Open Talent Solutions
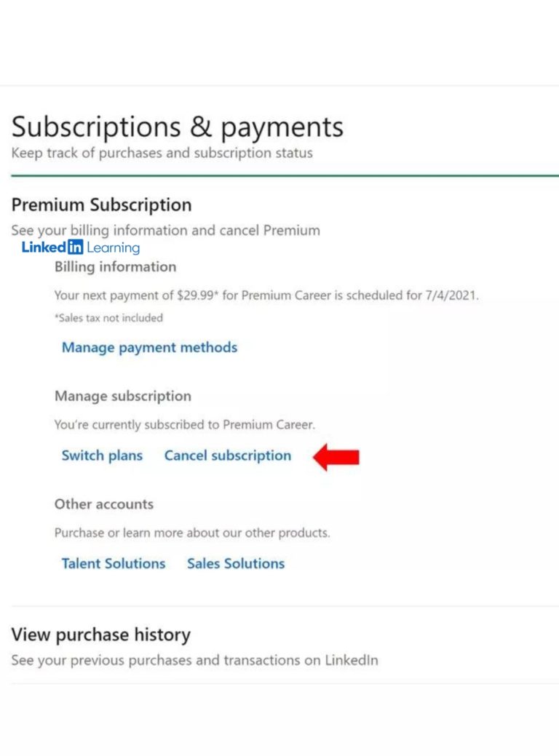 [113, 564]
